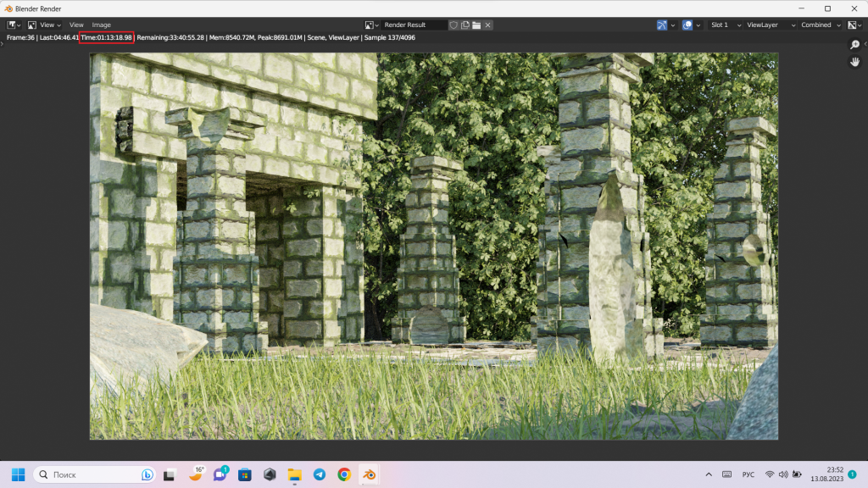Toggle the overlays button in header
The width and height of the screenshot is (868, 488).
(x=687, y=25)
